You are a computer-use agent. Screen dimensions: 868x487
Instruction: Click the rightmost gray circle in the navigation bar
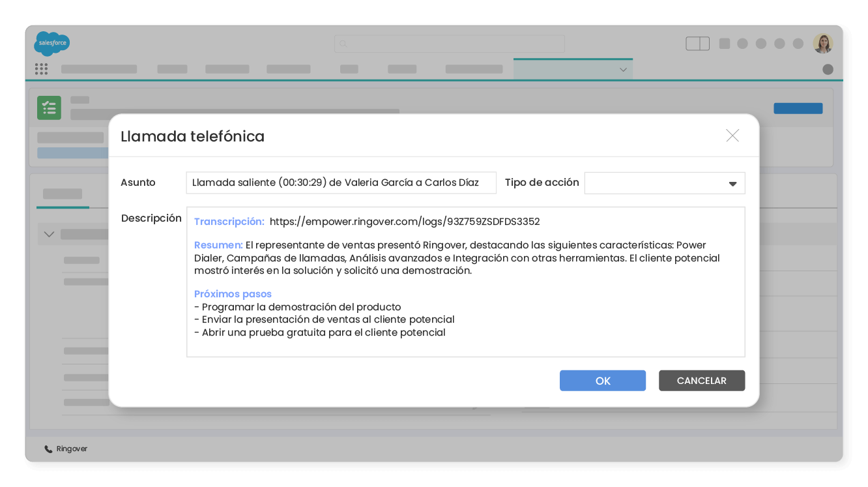click(828, 68)
